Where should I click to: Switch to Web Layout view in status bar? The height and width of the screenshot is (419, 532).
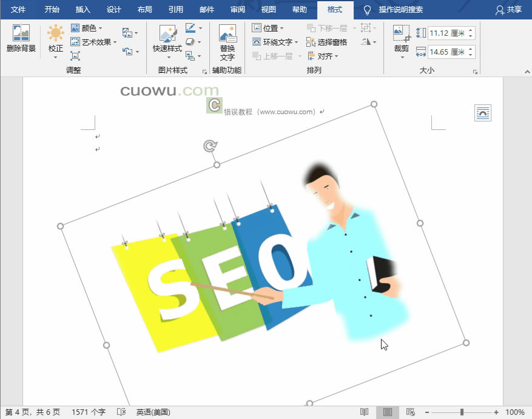[x=411, y=412]
